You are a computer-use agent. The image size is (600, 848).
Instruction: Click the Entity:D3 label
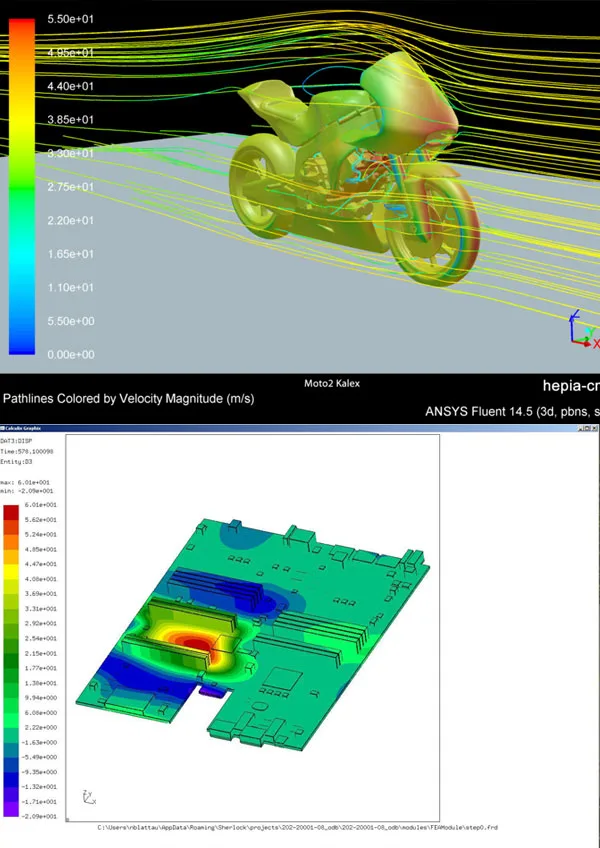16,461
